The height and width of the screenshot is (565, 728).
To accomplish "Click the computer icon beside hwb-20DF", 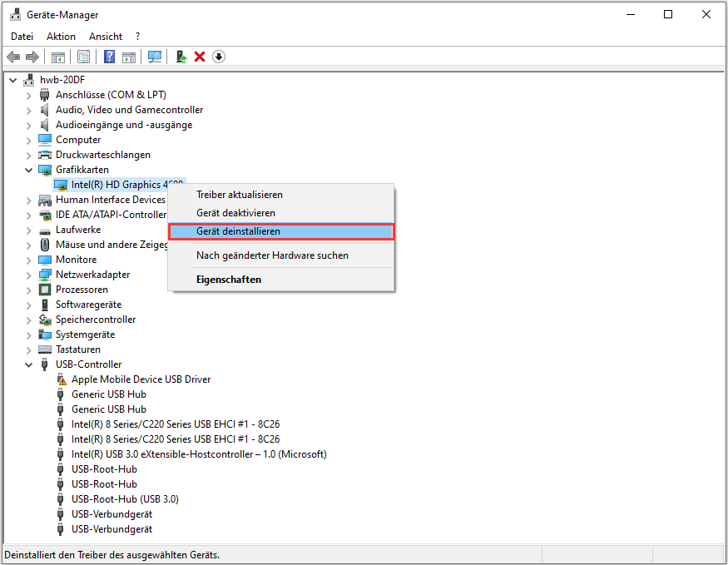I will tap(29, 80).
